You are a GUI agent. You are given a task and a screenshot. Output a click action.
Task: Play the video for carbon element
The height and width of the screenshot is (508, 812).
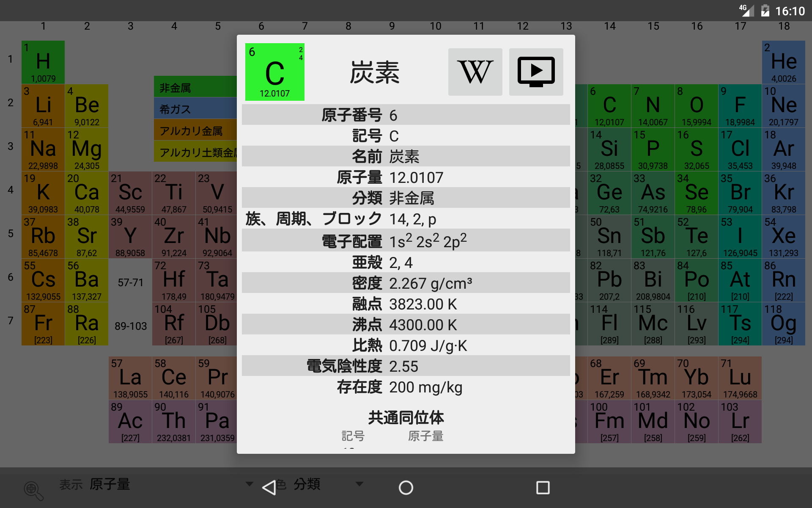click(x=536, y=72)
